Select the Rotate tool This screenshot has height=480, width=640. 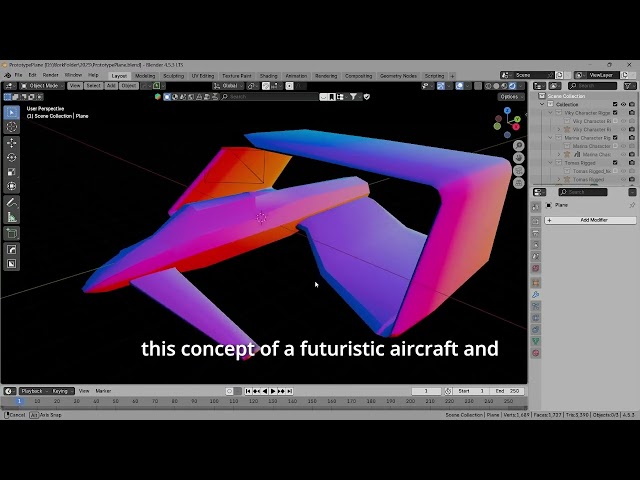click(x=11, y=157)
